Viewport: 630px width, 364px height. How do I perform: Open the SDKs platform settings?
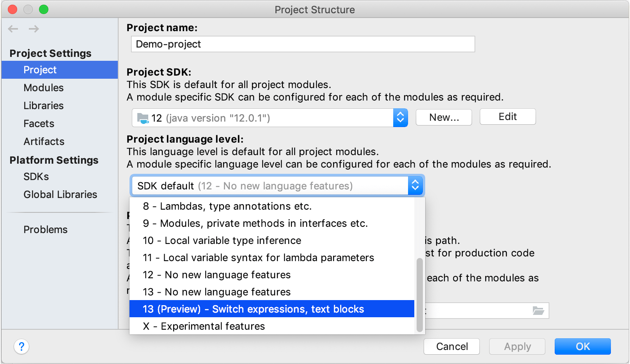pyautogui.click(x=36, y=177)
